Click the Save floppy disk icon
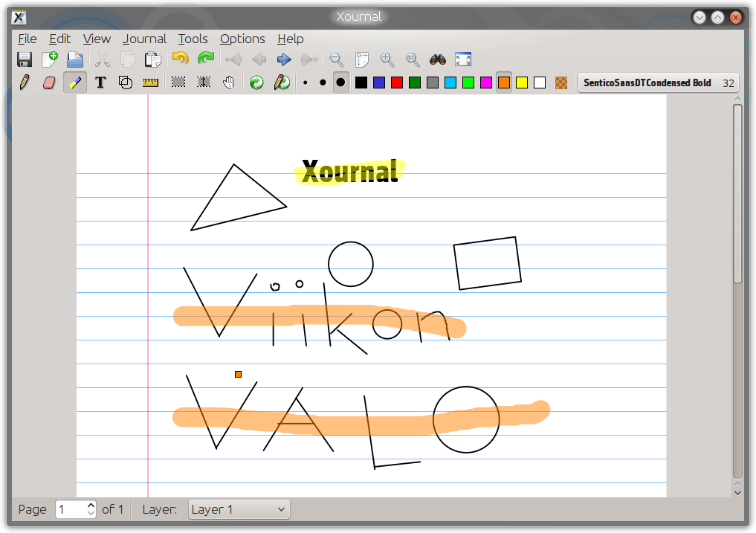 (x=24, y=59)
